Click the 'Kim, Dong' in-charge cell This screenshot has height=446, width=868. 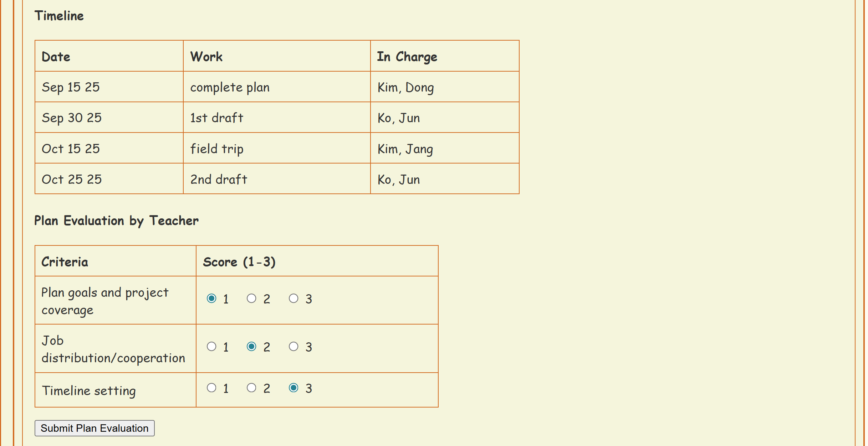coord(405,87)
